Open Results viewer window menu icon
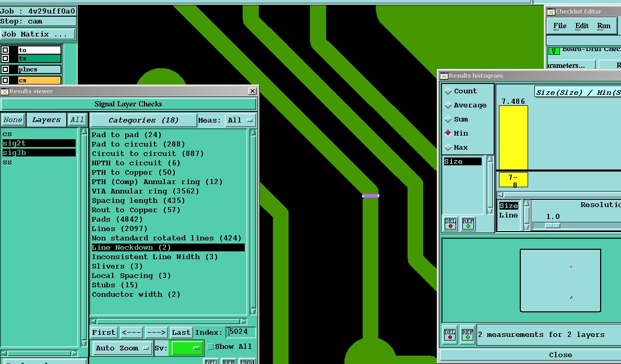Image resolution: width=621 pixels, height=364 pixels. click(4, 91)
